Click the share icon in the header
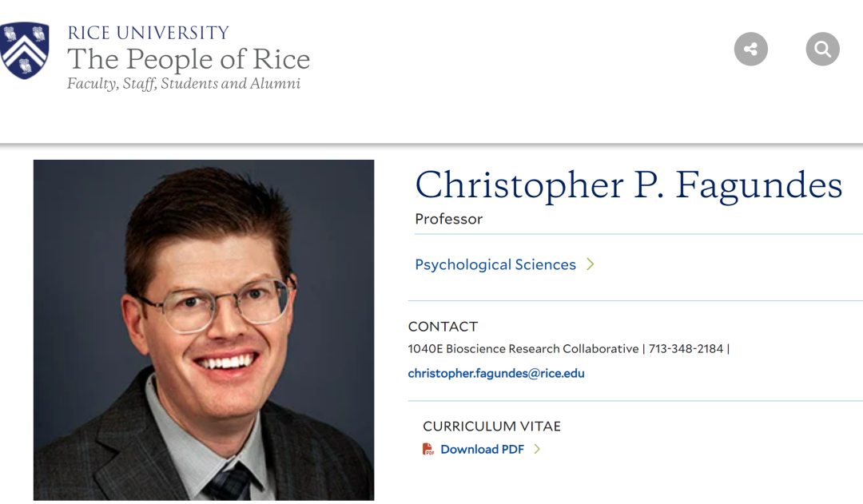The width and height of the screenshot is (863, 504). click(x=750, y=49)
